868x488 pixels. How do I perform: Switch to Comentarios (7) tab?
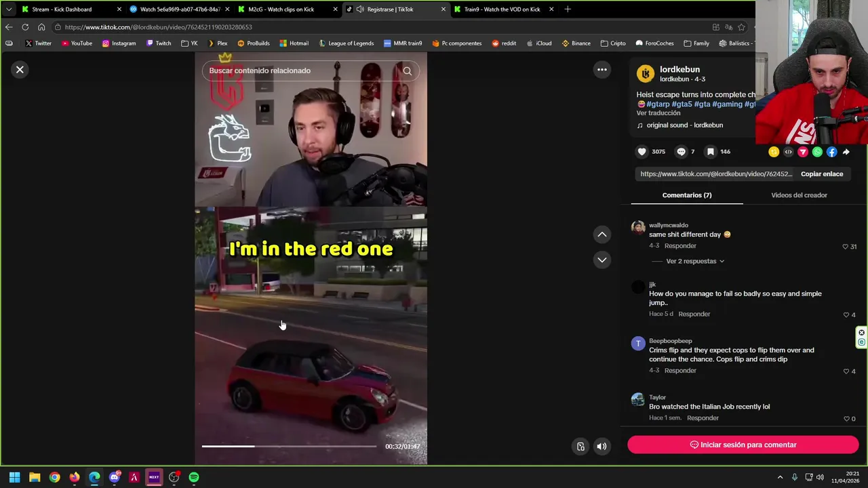[x=687, y=195]
